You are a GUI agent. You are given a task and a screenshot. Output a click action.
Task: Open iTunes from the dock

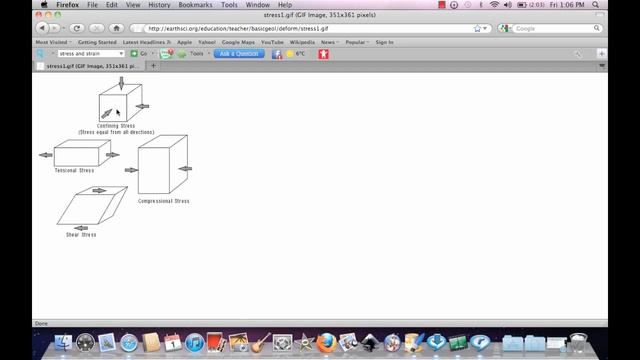pos(195,343)
